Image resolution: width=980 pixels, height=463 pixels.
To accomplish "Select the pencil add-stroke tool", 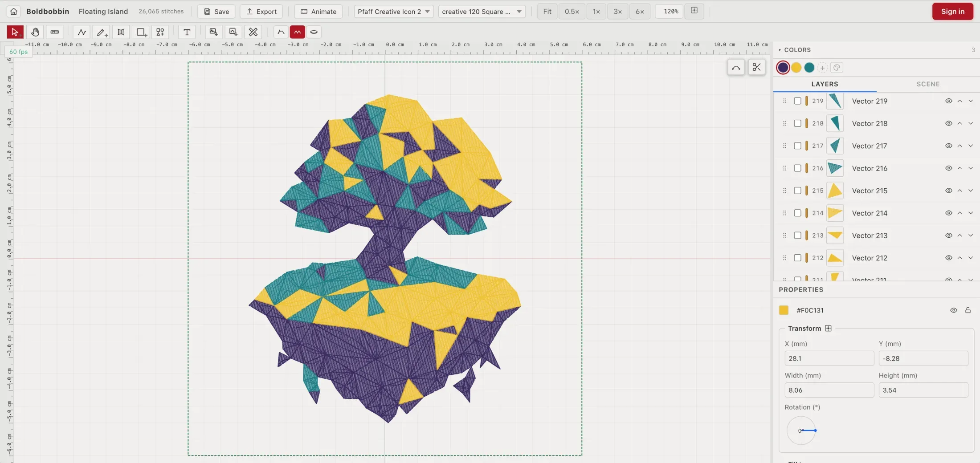I will pos(102,32).
